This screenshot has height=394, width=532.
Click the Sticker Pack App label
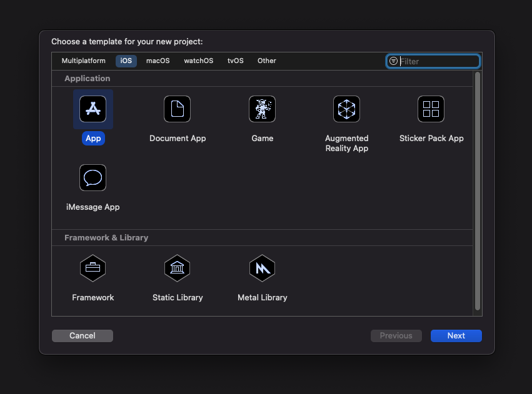[x=431, y=138]
